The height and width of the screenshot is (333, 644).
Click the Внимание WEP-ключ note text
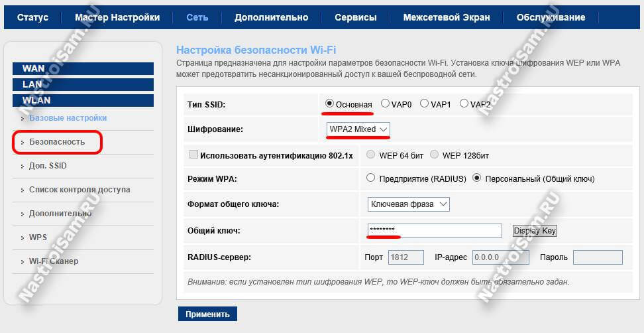click(x=378, y=282)
